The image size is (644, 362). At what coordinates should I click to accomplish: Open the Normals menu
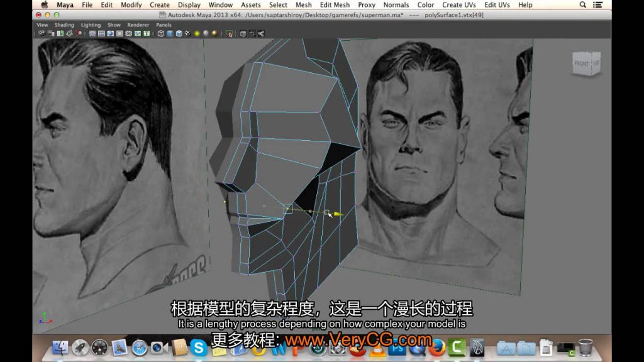tap(396, 5)
